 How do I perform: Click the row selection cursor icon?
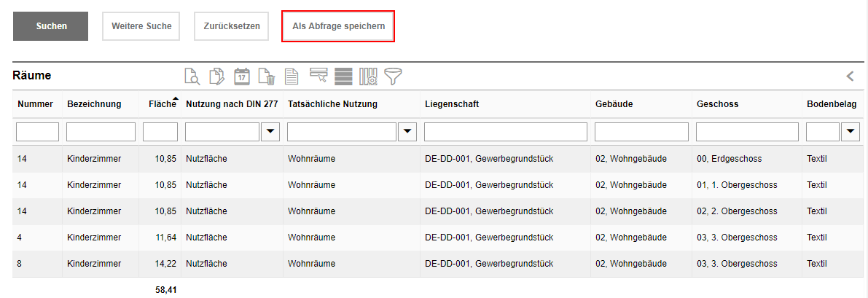point(318,76)
